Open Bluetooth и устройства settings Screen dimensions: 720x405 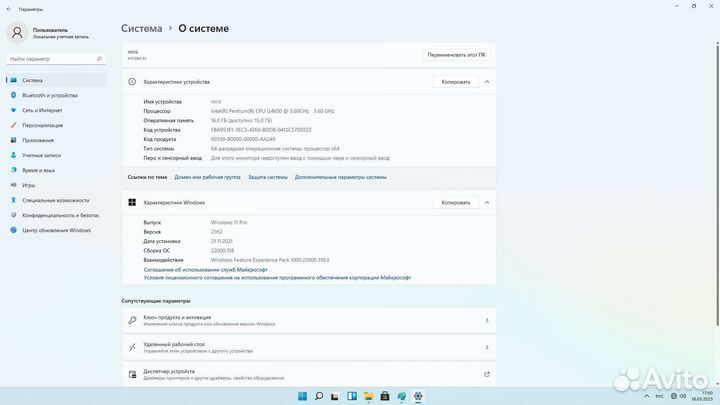coord(56,95)
